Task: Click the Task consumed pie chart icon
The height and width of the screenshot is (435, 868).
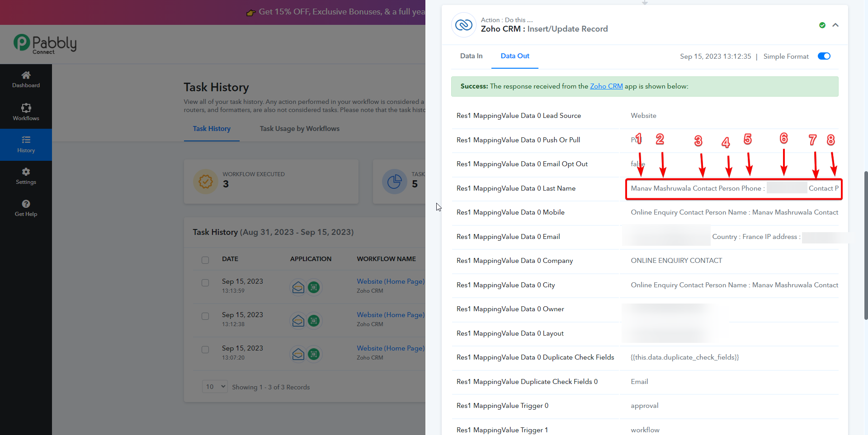Action: point(394,182)
